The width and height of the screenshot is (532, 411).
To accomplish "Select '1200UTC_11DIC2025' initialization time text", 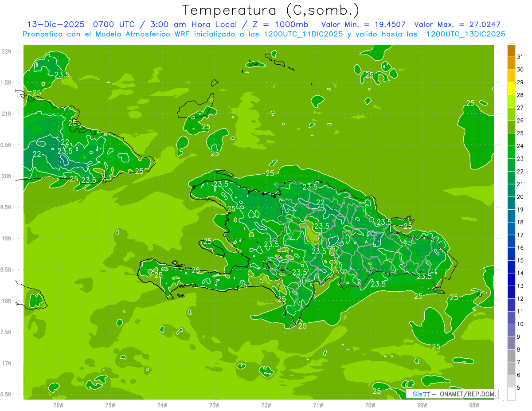I will point(303,34).
